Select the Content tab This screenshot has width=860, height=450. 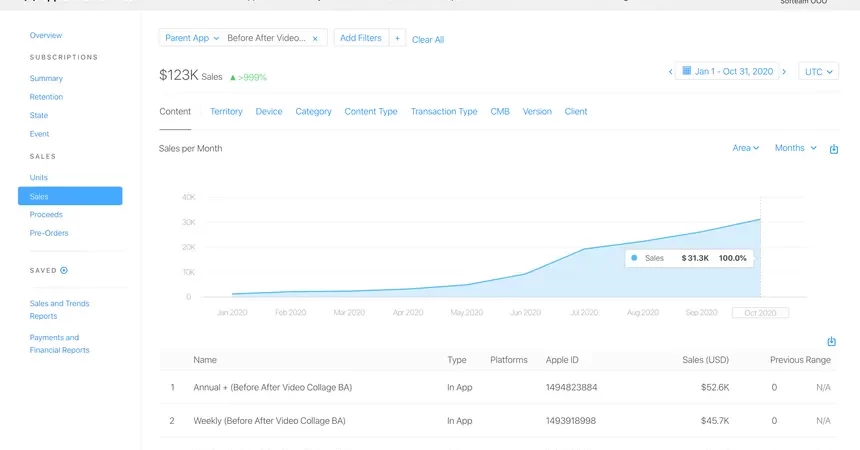[x=175, y=111]
